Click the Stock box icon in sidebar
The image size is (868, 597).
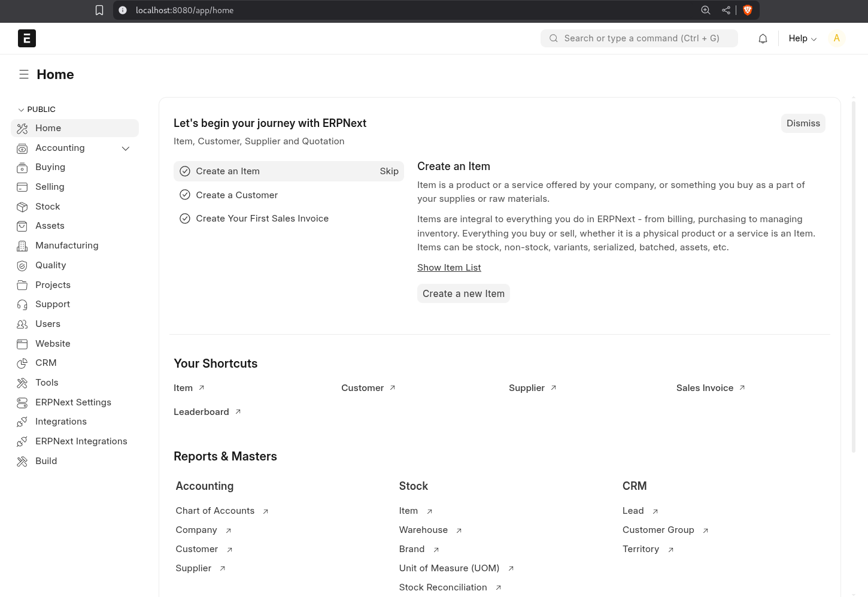tap(22, 207)
